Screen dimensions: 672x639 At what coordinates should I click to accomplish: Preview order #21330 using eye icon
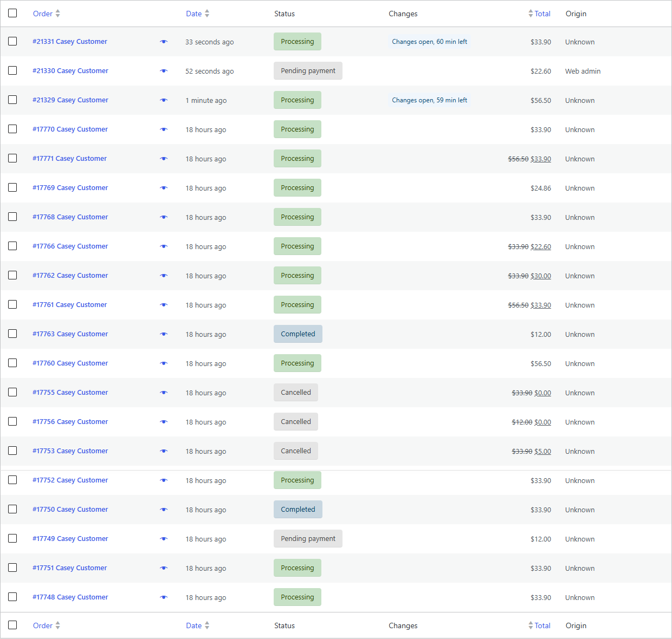pyautogui.click(x=164, y=71)
